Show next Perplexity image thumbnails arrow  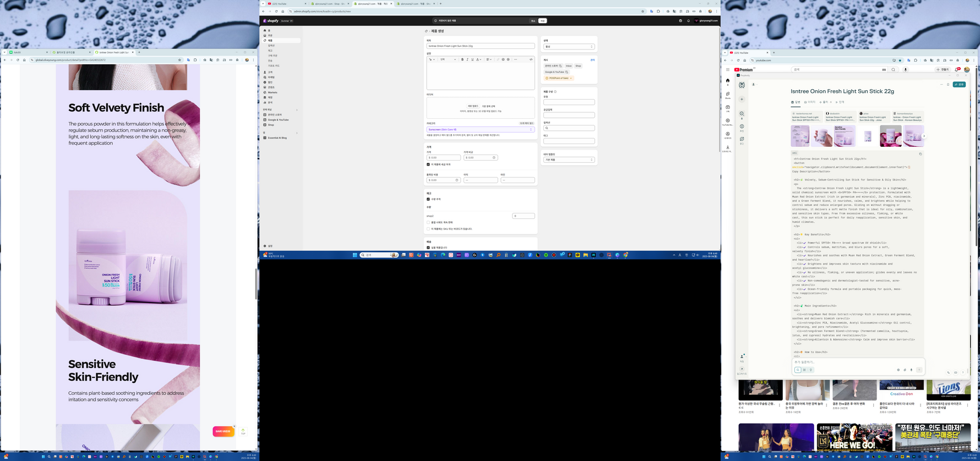pos(924,136)
